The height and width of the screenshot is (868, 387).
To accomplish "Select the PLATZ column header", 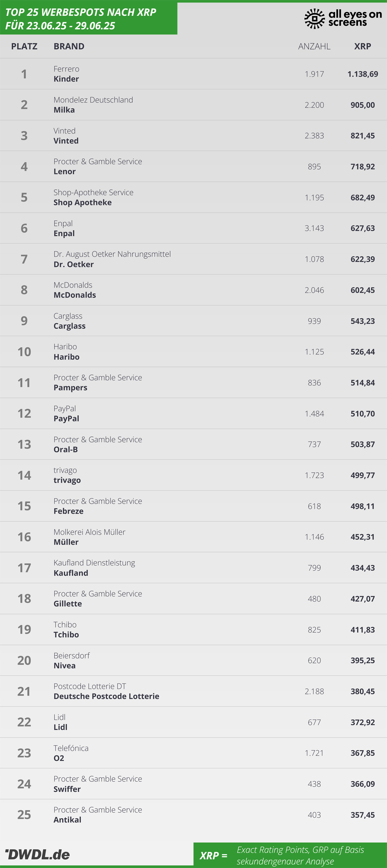I will pyautogui.click(x=24, y=46).
